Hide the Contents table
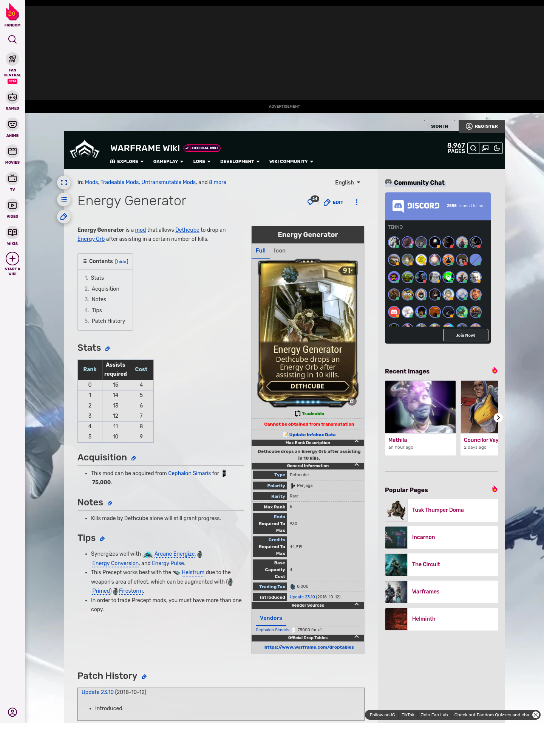The width and height of the screenshot is (544, 756). [122, 262]
